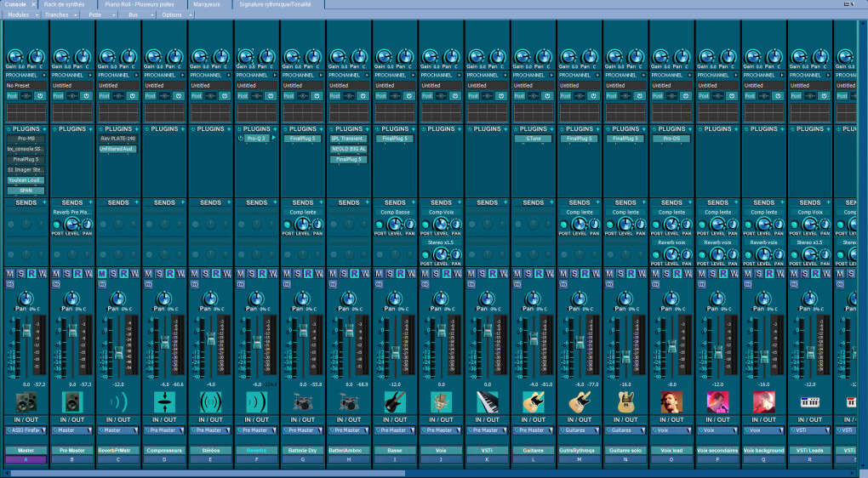Open the Modules menu
The height and width of the screenshot is (478, 868).
pos(22,15)
